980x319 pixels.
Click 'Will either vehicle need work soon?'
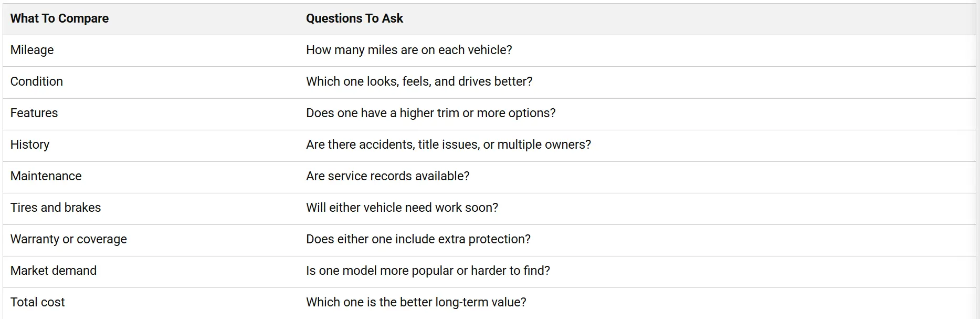pyautogui.click(x=402, y=208)
